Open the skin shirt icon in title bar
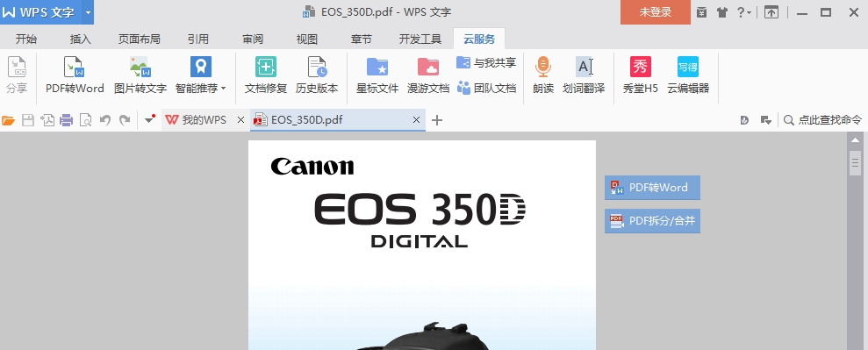The height and width of the screenshot is (350, 868). (721, 12)
